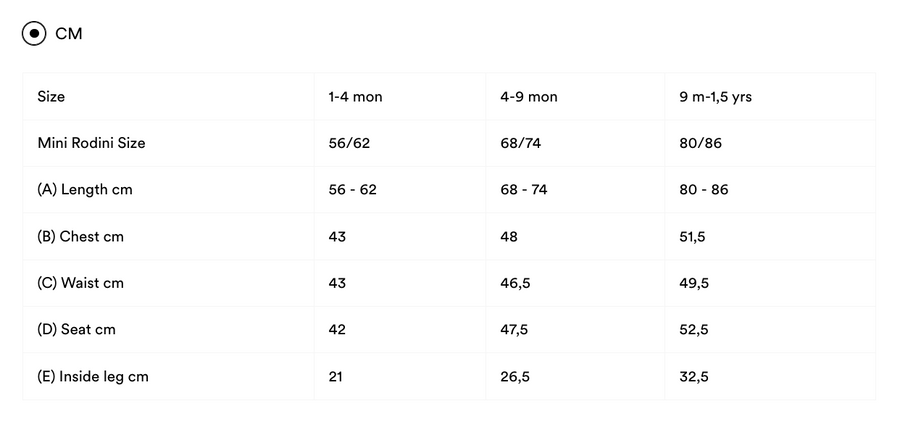Click the 26,5 inside leg value
Image resolution: width=900 pixels, height=422 pixels.
click(515, 377)
